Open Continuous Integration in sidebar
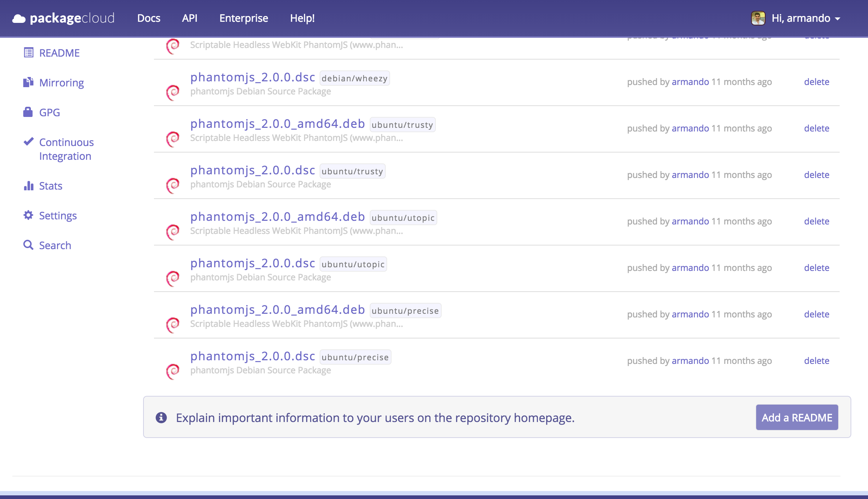The image size is (868, 499). [x=66, y=149]
